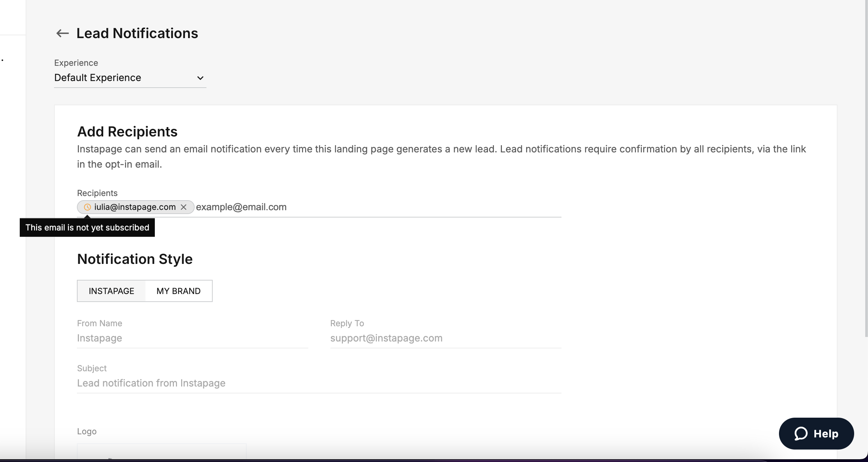Image resolution: width=868 pixels, height=462 pixels.
Task: Click the Logo label
Action: (87, 432)
